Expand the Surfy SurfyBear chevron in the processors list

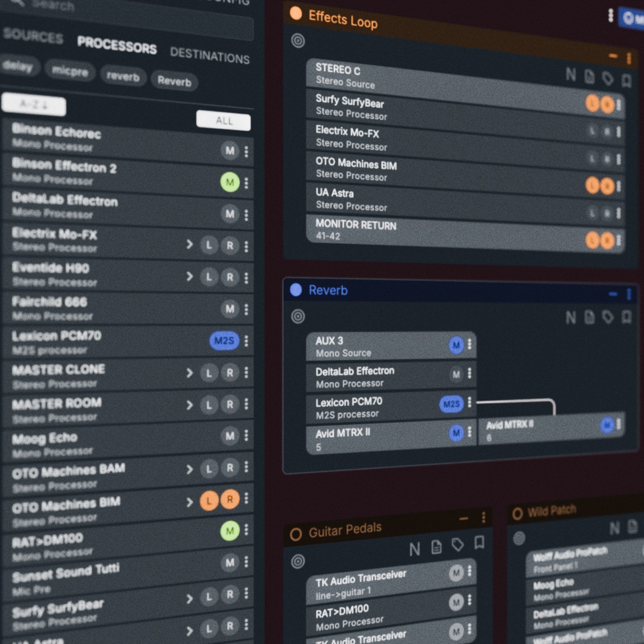190,599
